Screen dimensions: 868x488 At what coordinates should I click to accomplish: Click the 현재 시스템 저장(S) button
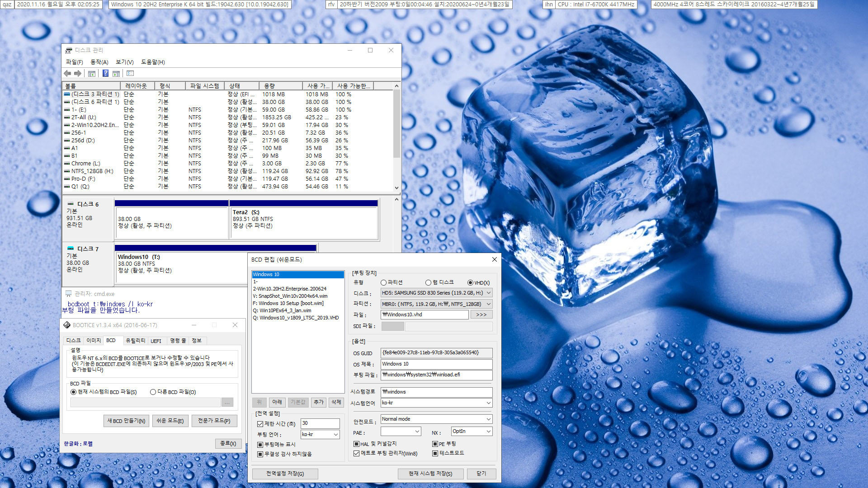(x=430, y=474)
